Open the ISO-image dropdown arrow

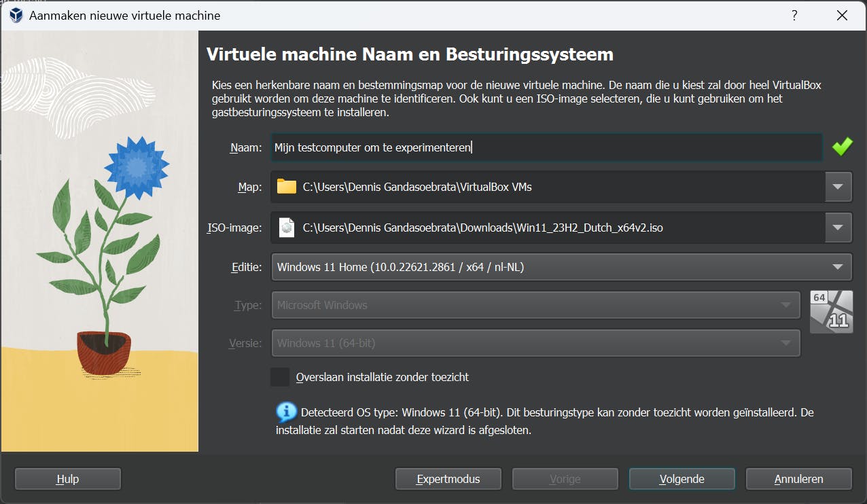(838, 228)
